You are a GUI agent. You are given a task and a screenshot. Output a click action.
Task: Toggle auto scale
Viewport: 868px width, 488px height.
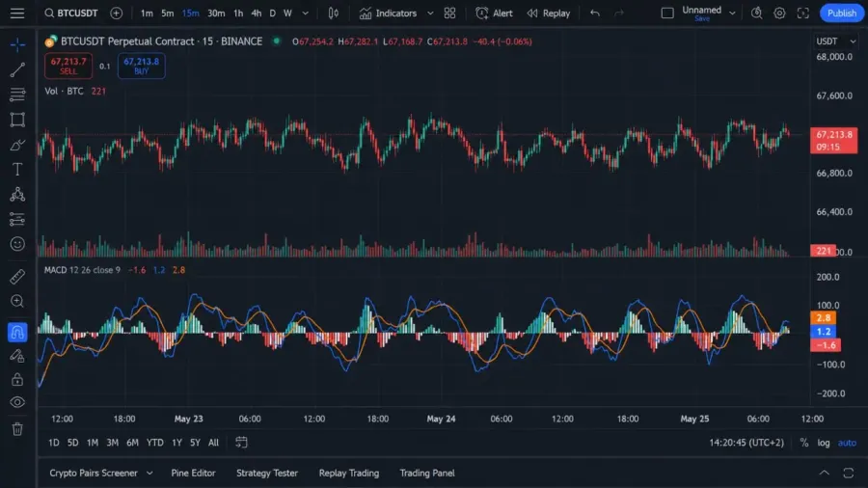847,443
